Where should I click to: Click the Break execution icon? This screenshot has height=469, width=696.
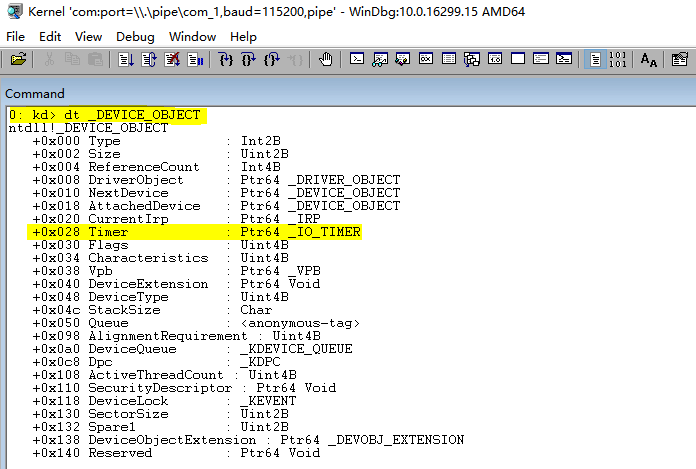pyautogui.click(x=195, y=59)
